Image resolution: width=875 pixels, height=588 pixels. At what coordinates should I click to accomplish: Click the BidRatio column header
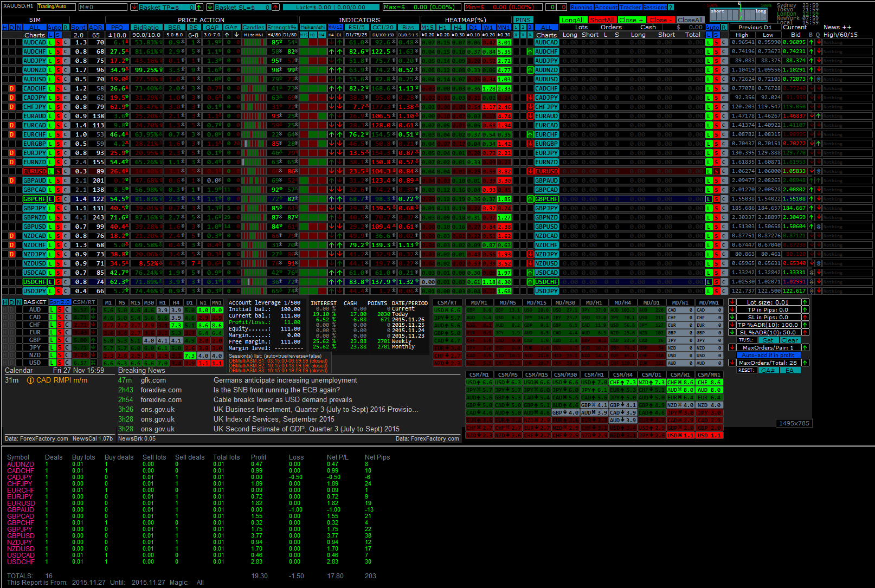coord(146,28)
